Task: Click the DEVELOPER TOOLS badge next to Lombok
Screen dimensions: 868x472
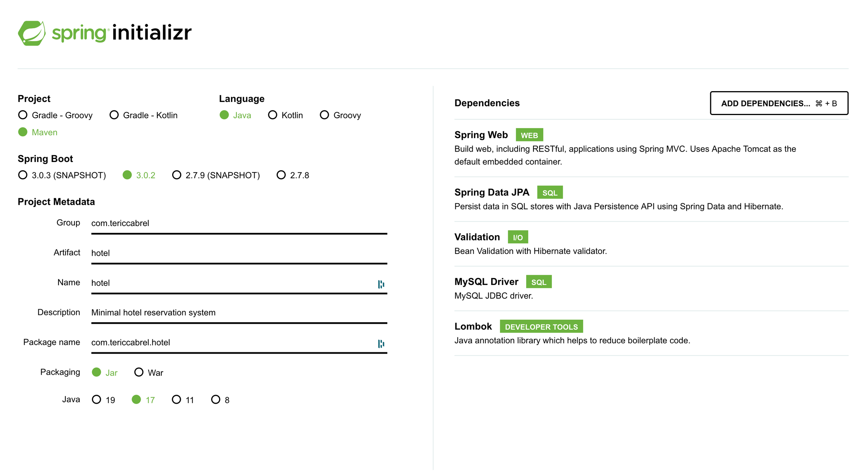Action: pyautogui.click(x=541, y=326)
